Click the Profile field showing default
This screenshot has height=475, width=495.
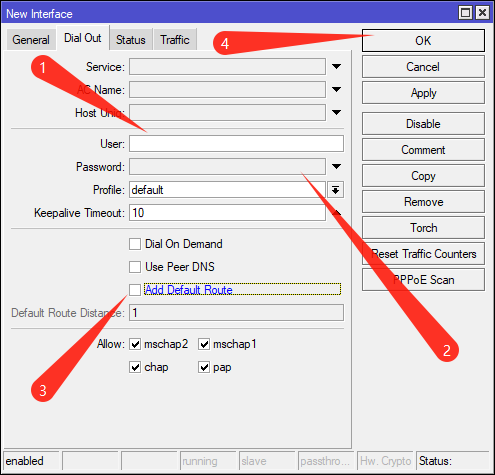tap(227, 190)
